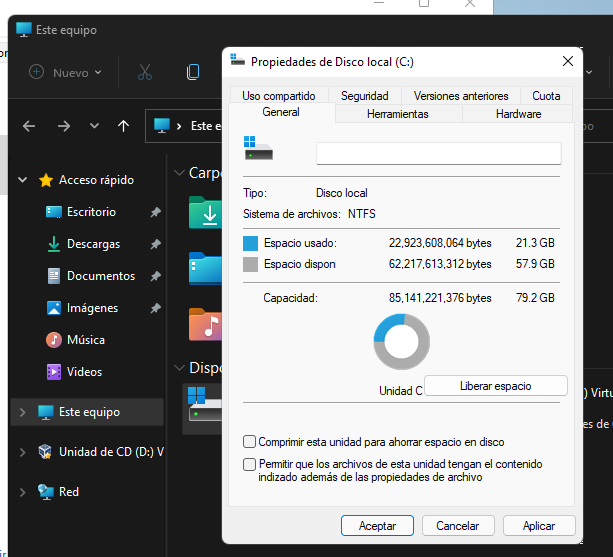The image size is (613, 557).
Task: Select the Documentos icon in sidebar
Action: [x=54, y=276]
